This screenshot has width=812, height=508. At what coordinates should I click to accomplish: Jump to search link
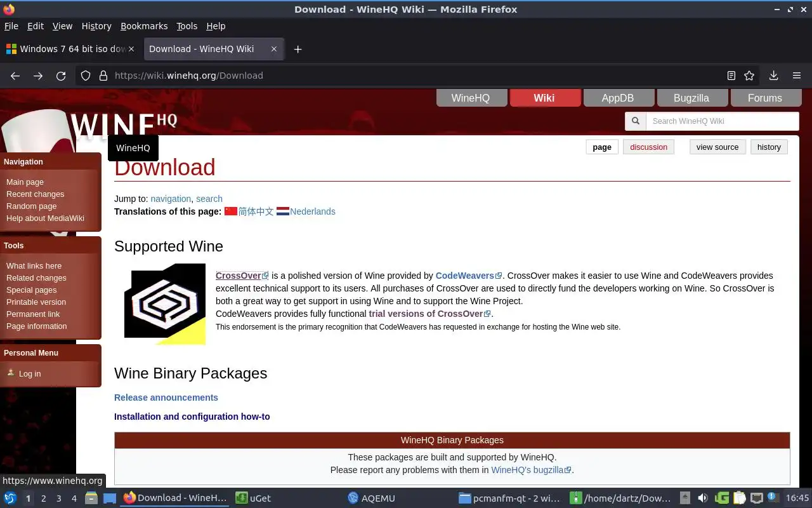pos(209,199)
